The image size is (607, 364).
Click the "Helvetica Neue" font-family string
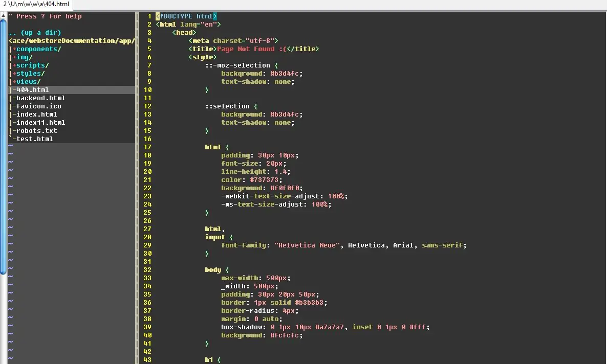pos(307,245)
